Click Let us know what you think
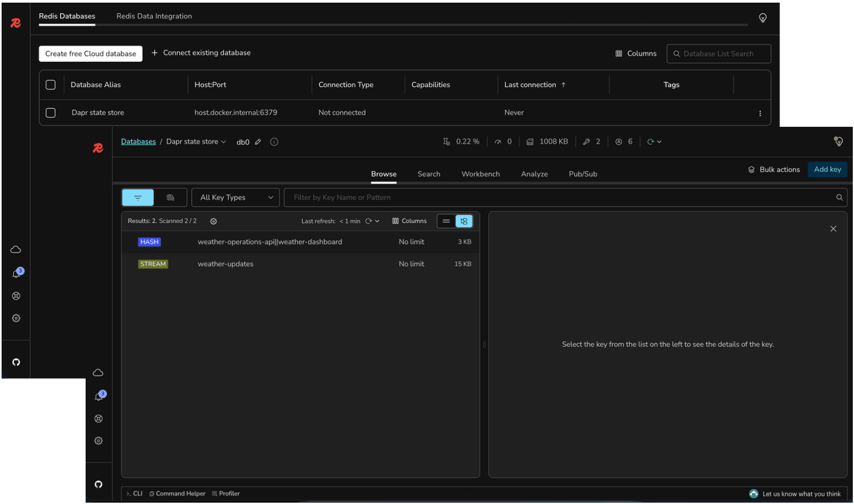This screenshot has width=854, height=504. click(x=795, y=493)
